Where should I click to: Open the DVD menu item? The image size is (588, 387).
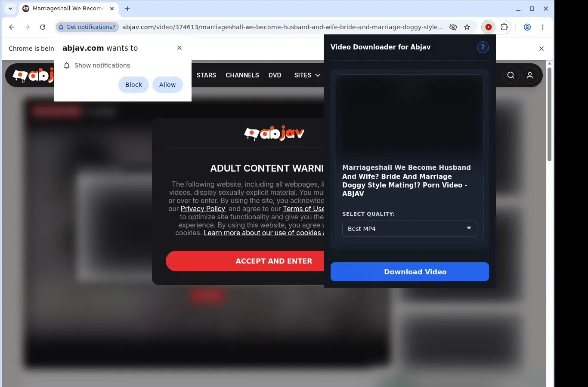pyautogui.click(x=275, y=75)
